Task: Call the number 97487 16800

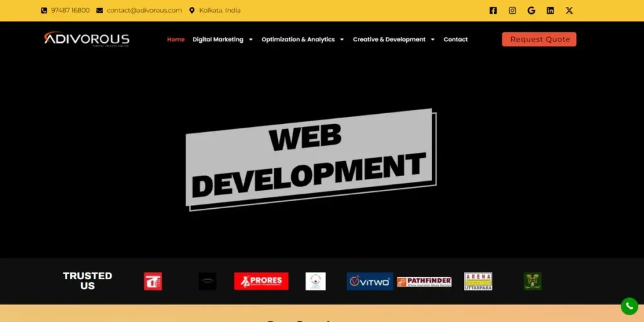Action: click(x=70, y=10)
